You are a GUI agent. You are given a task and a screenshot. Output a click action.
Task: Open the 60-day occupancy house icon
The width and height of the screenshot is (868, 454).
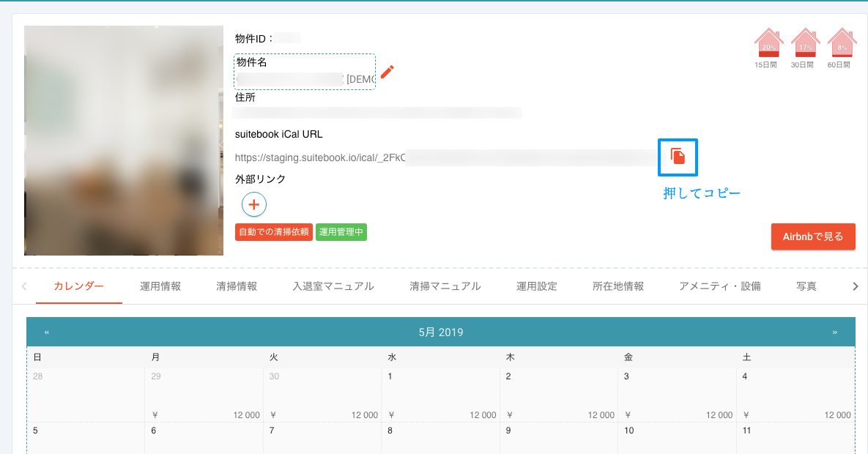coord(842,42)
